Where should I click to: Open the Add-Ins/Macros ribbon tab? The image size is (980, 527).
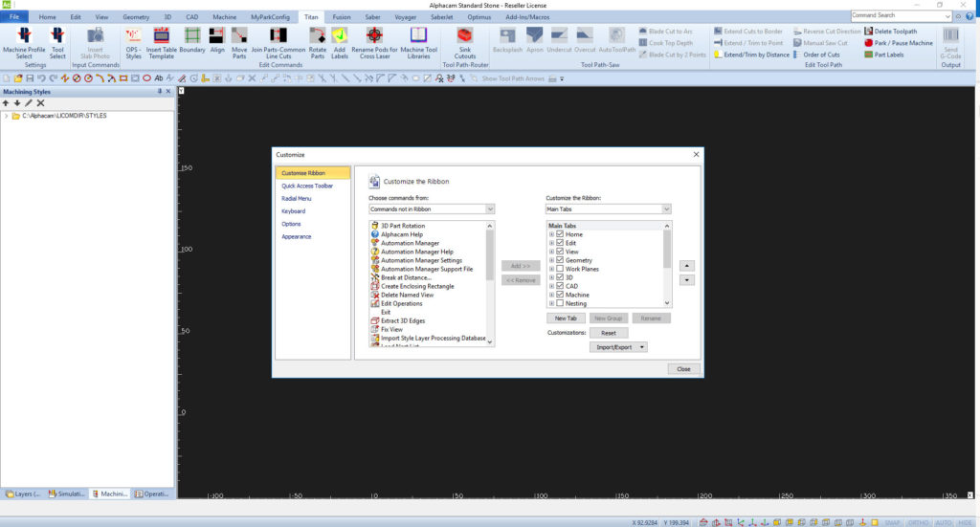coord(527,17)
